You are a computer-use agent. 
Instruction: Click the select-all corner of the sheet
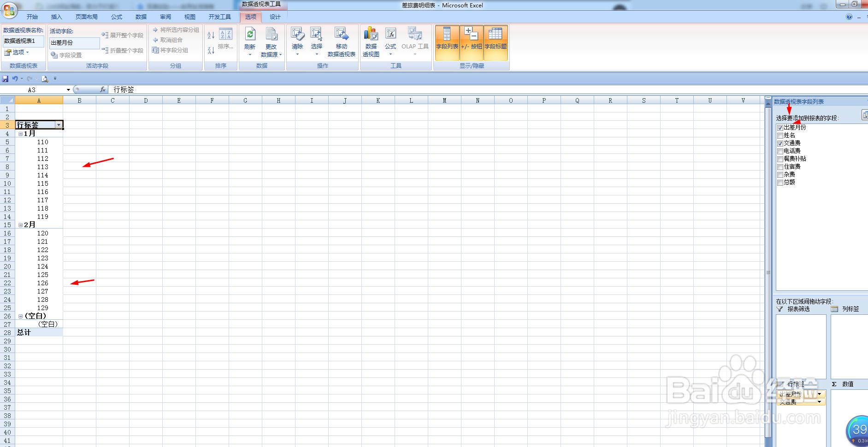click(7, 100)
